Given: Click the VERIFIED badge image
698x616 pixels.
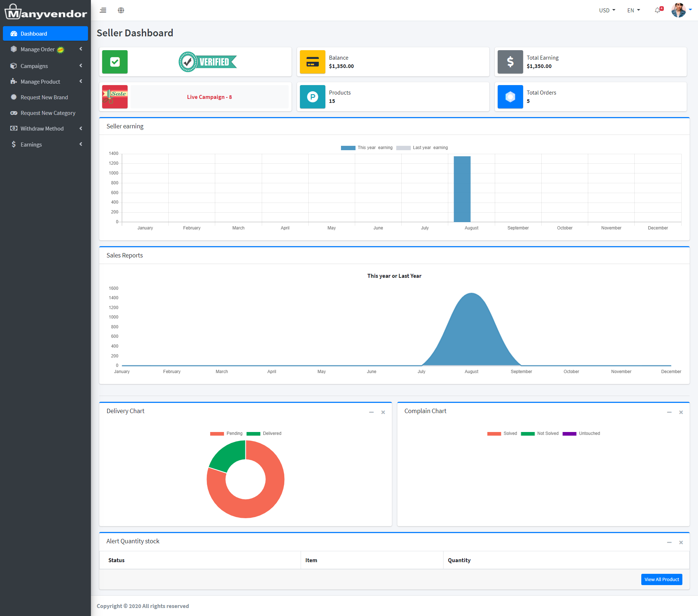Looking at the screenshot, I should point(208,62).
